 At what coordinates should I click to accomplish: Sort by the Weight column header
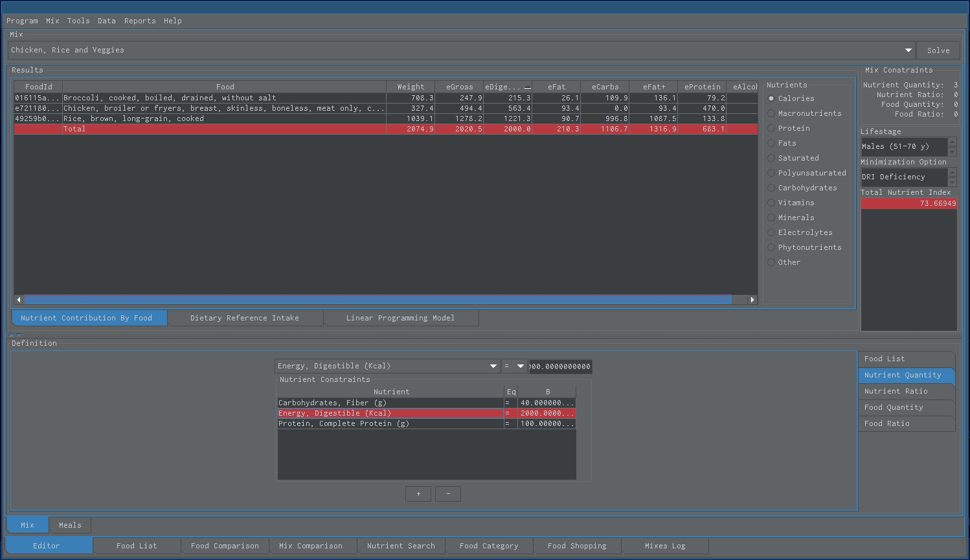coord(411,87)
